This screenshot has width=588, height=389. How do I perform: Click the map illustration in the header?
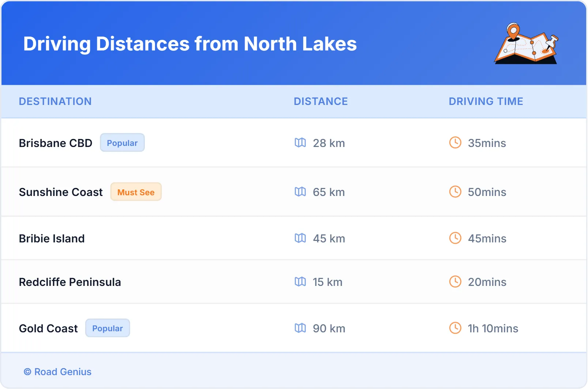pyautogui.click(x=527, y=44)
